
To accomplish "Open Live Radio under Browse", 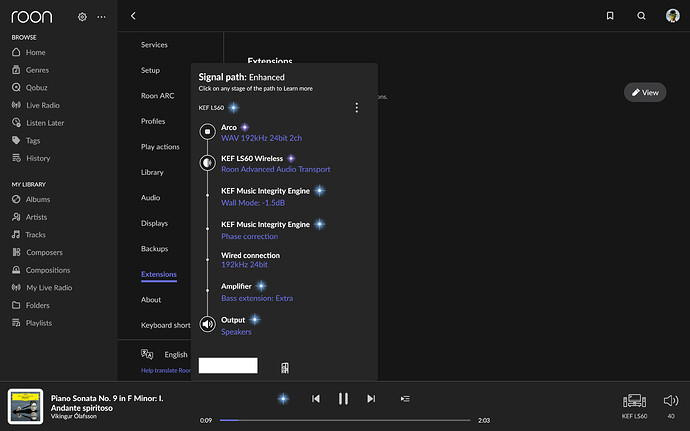I will (36, 105).
